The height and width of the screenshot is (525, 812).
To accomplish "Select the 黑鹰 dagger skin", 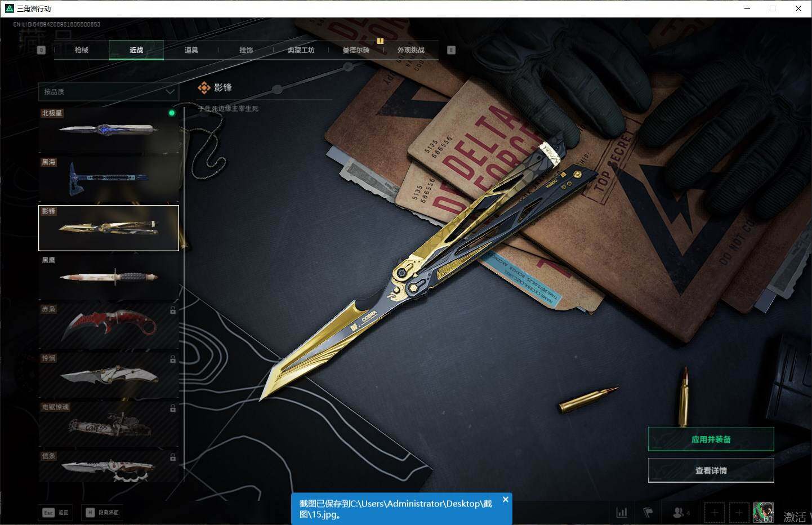I will pos(109,277).
